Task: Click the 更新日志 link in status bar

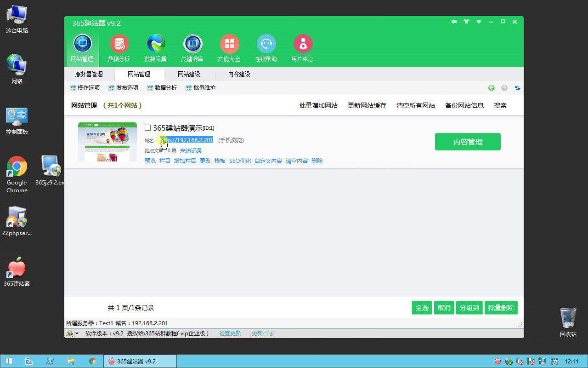Action: (263, 333)
